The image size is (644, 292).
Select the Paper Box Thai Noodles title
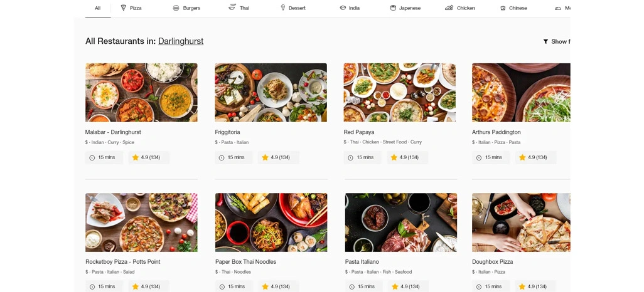[x=245, y=262]
